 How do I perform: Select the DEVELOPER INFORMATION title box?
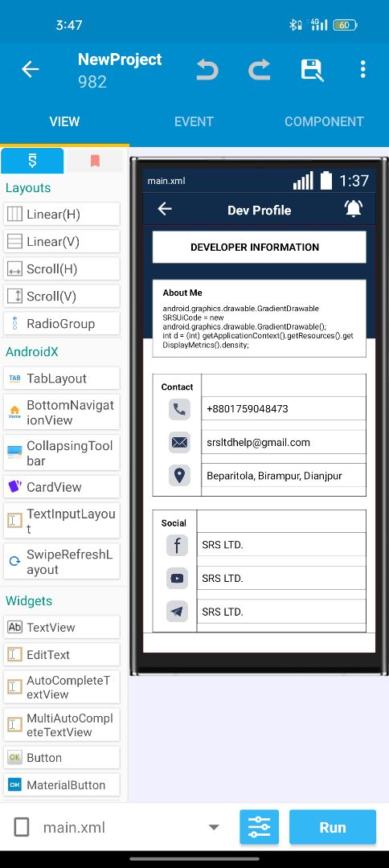point(259,247)
